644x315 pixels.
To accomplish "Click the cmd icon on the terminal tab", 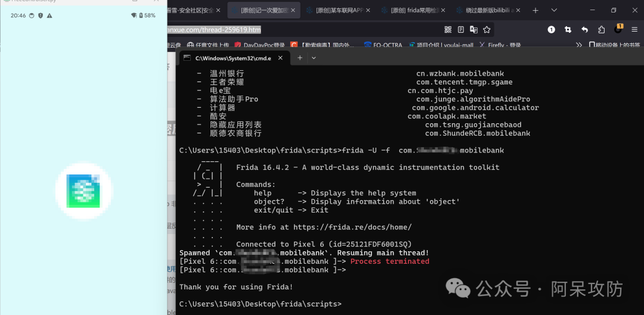I will [x=187, y=58].
